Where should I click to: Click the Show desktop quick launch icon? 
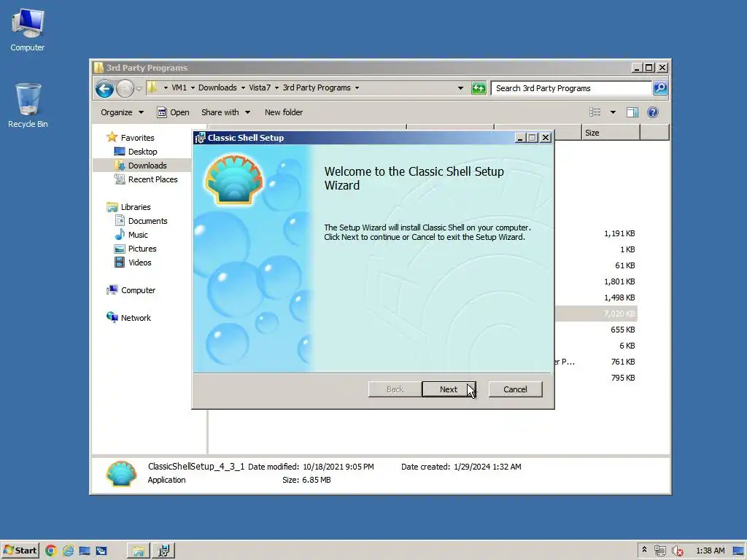tap(85, 551)
